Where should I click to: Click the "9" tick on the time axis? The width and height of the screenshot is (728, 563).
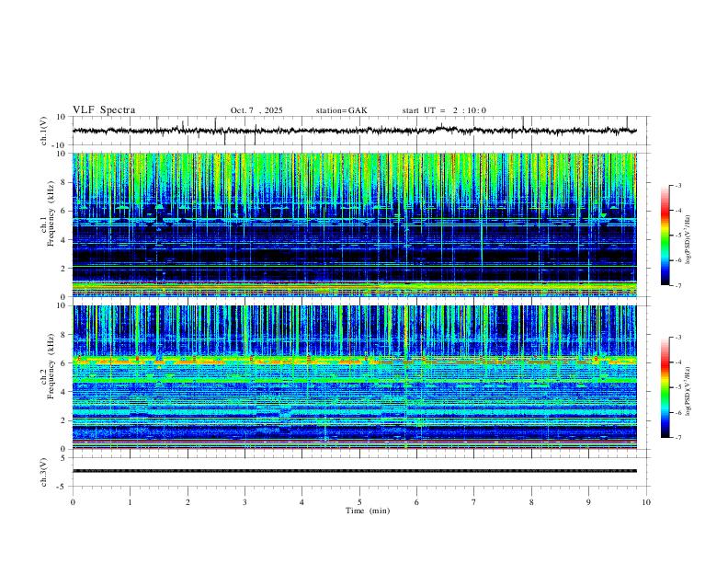(x=588, y=502)
